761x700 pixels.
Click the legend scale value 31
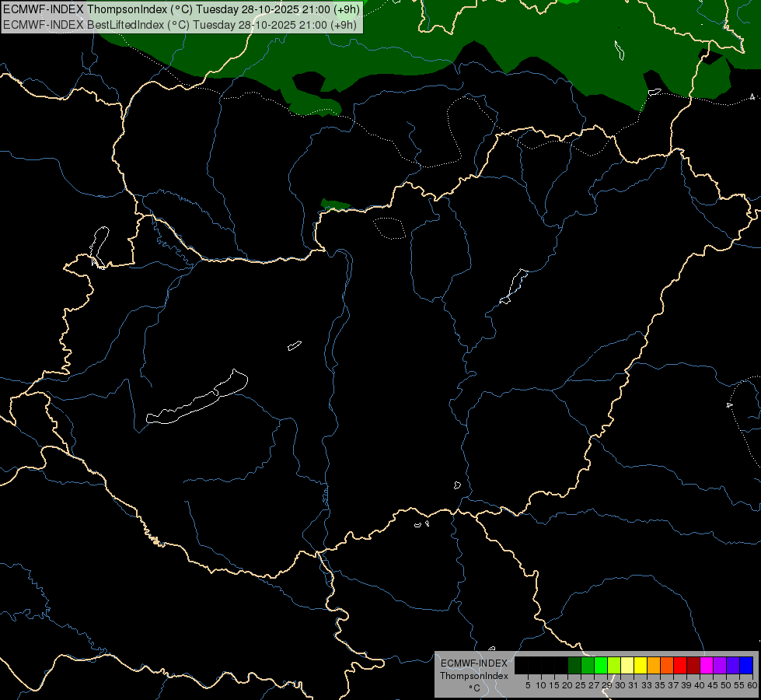(x=634, y=685)
